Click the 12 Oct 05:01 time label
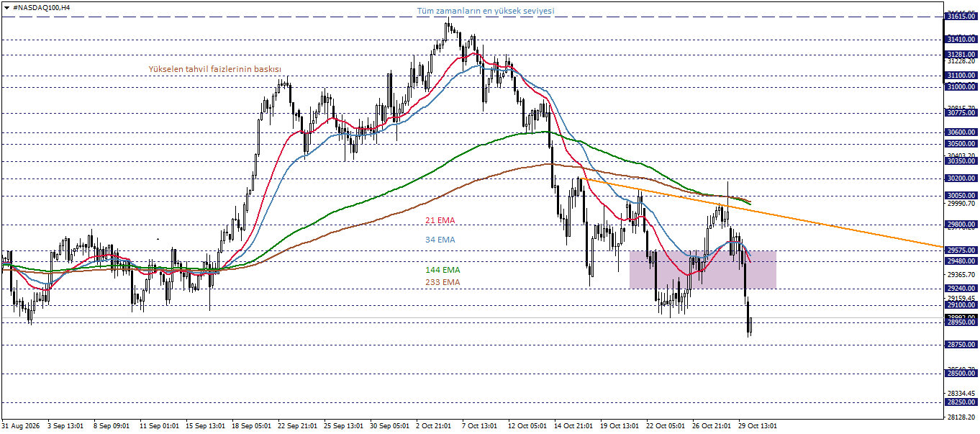Screen dimensions: 980x434 pos(528,426)
